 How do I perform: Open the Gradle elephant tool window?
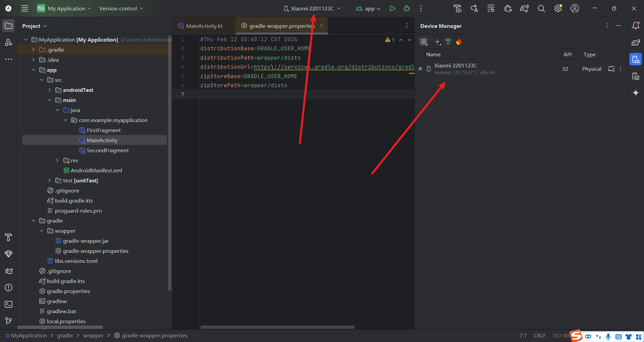[636, 43]
